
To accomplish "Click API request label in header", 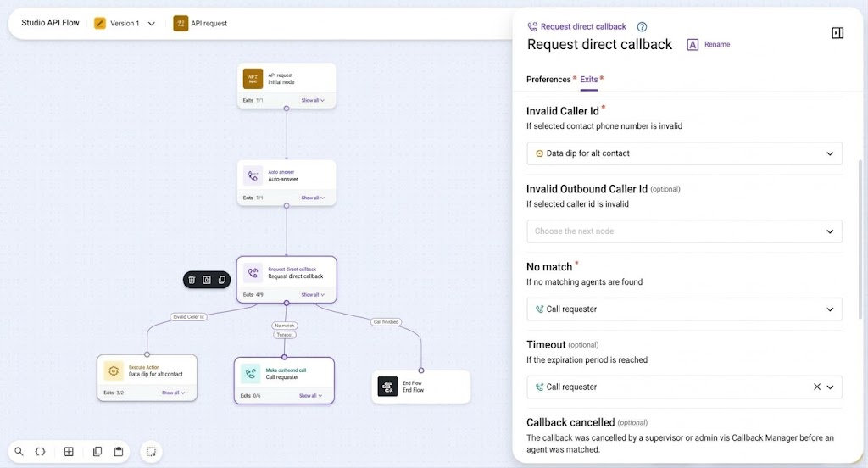I will (209, 23).
